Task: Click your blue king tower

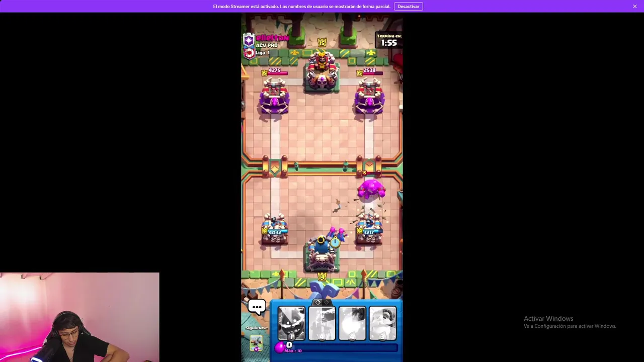Action: click(x=322, y=254)
